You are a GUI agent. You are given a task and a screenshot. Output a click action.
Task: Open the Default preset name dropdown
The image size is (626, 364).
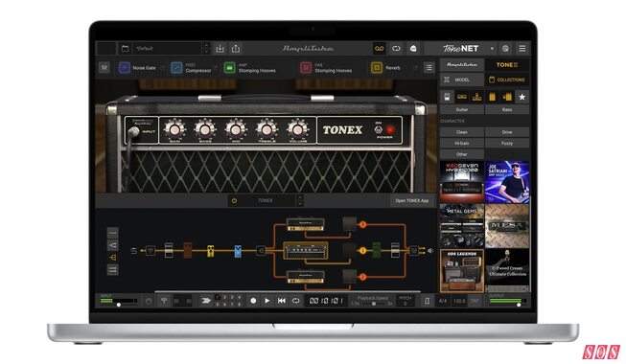coord(168,48)
